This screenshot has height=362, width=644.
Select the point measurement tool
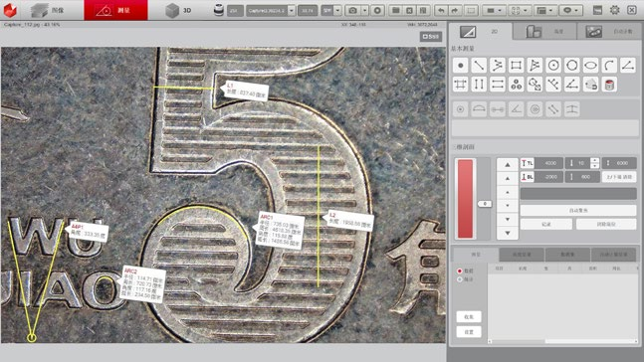pos(461,66)
